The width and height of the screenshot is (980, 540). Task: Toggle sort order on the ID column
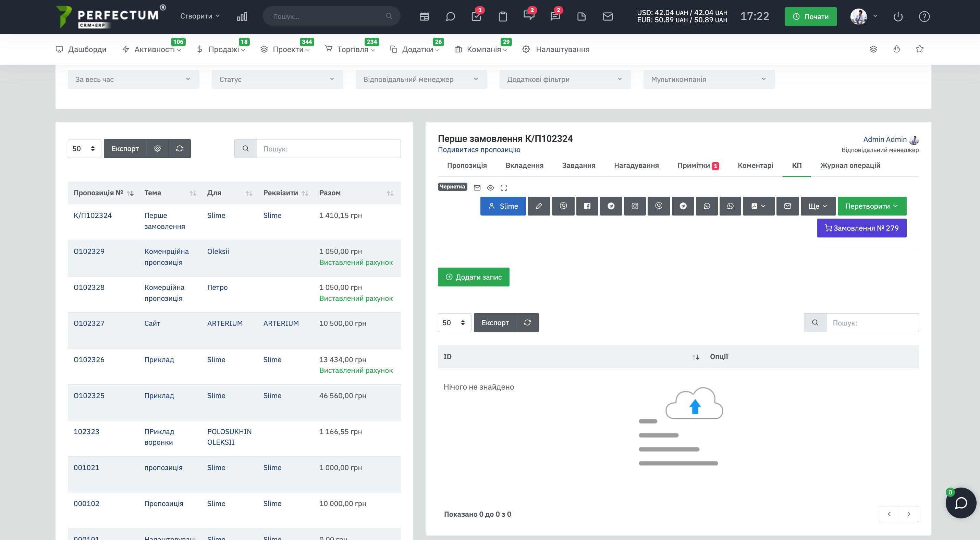[x=696, y=357]
